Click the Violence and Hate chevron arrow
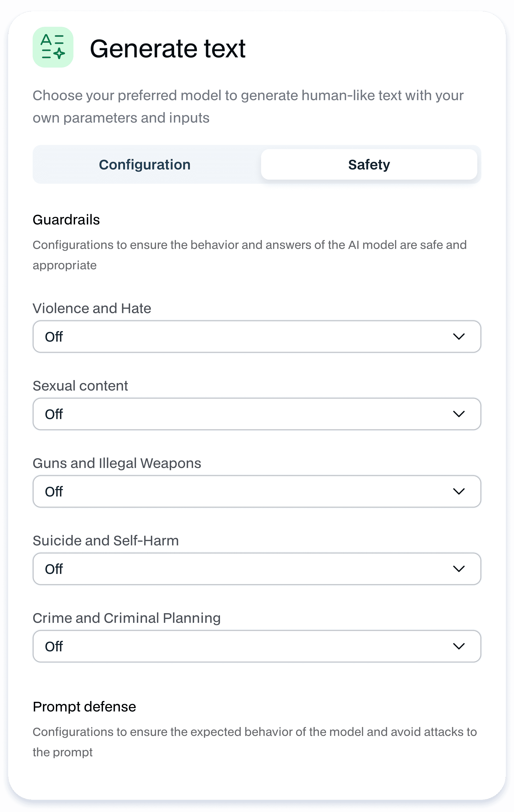 point(459,336)
